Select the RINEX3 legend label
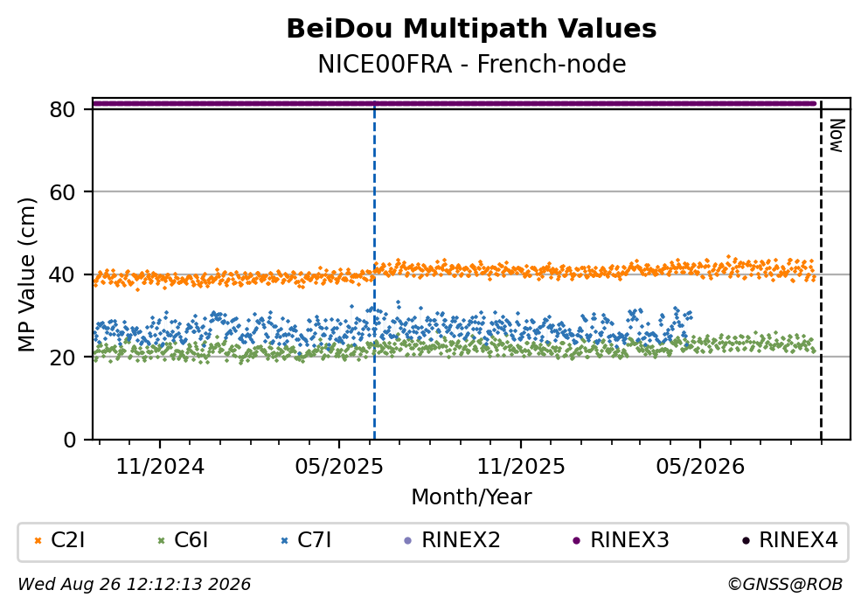This screenshot has height=611, width=868. point(629,540)
